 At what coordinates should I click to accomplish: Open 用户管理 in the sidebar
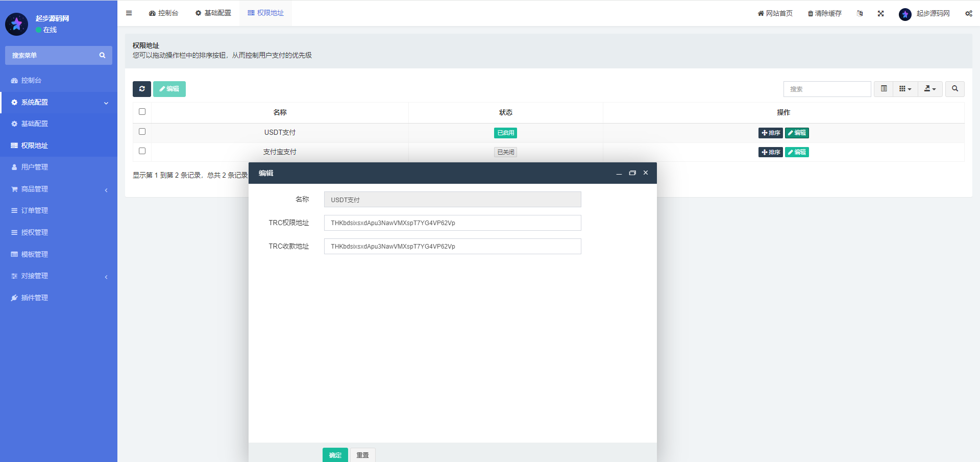pyautogui.click(x=35, y=167)
